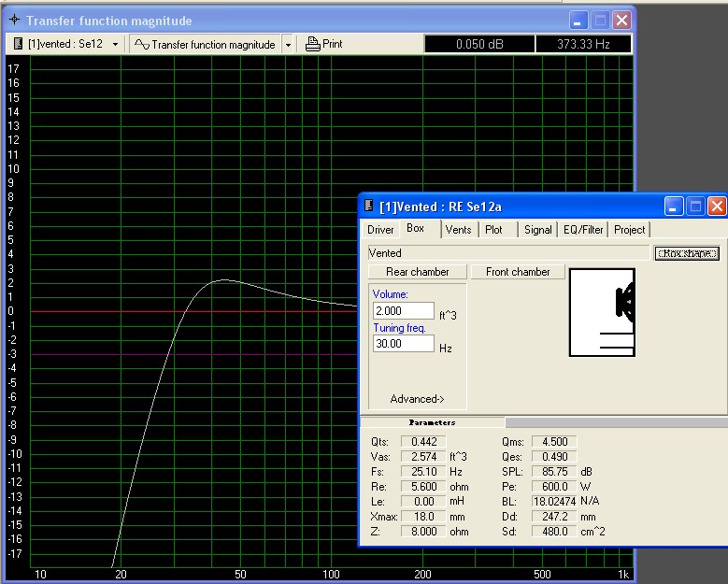
Task: Minimize the RE Se12a window
Action: tap(673, 207)
